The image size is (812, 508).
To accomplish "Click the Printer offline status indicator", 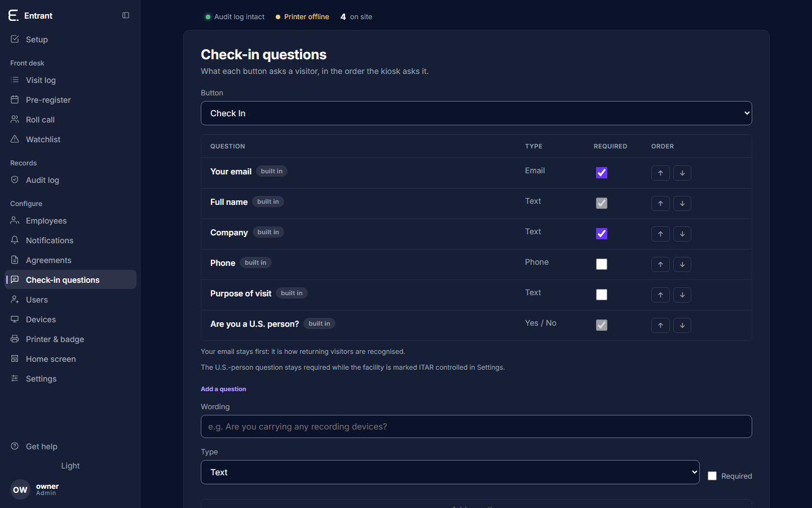I will click(x=302, y=17).
